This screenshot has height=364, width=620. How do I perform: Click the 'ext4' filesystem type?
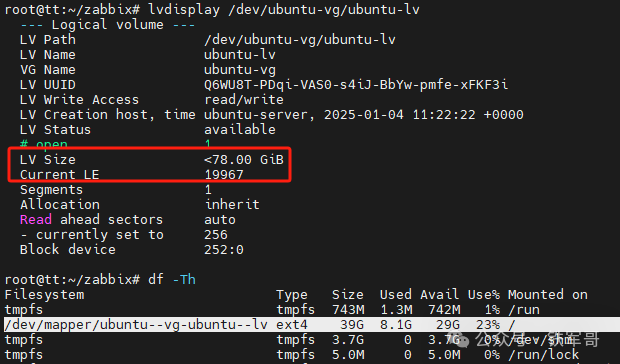tap(291, 325)
